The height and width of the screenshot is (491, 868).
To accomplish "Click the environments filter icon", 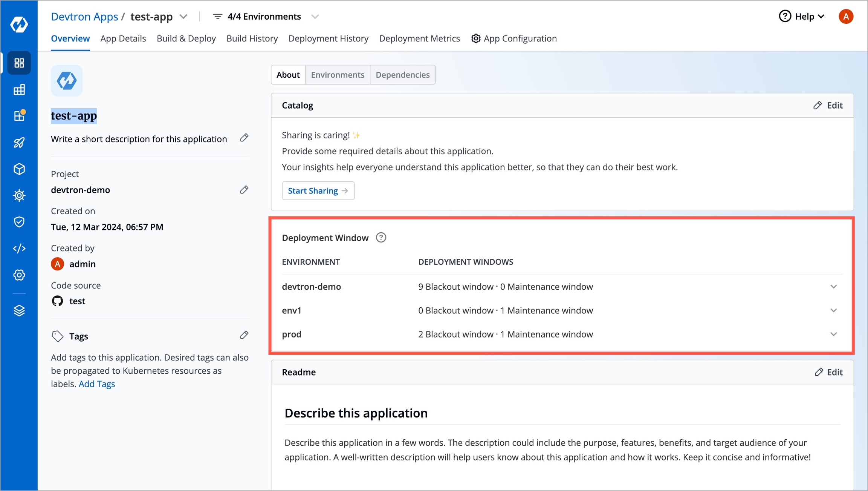I will [x=217, y=17].
